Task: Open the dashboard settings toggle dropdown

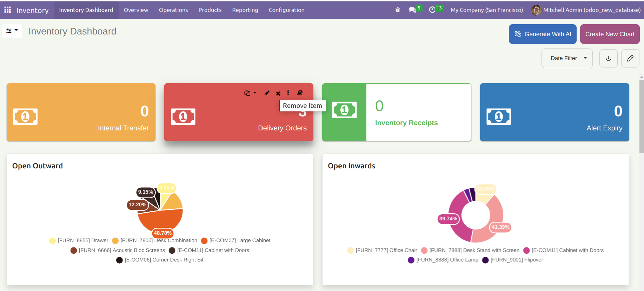Action: tap(12, 31)
